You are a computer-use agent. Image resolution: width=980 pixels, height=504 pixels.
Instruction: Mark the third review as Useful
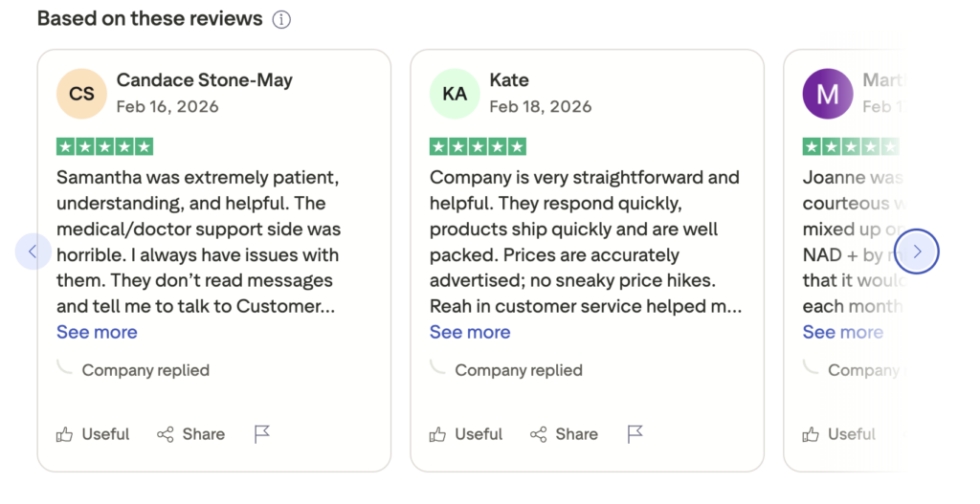click(839, 434)
